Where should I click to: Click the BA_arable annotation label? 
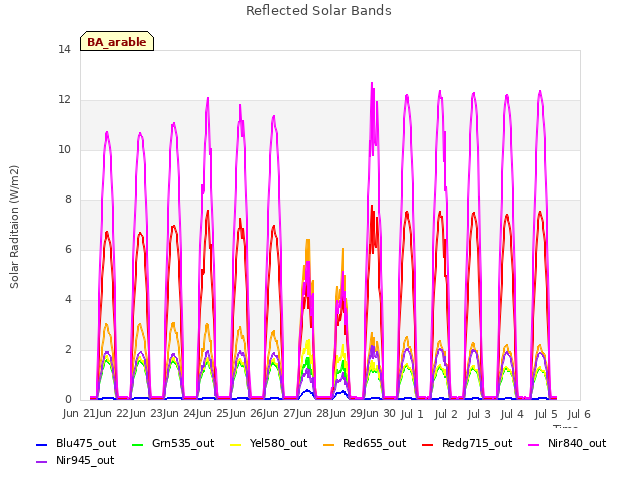(117, 42)
